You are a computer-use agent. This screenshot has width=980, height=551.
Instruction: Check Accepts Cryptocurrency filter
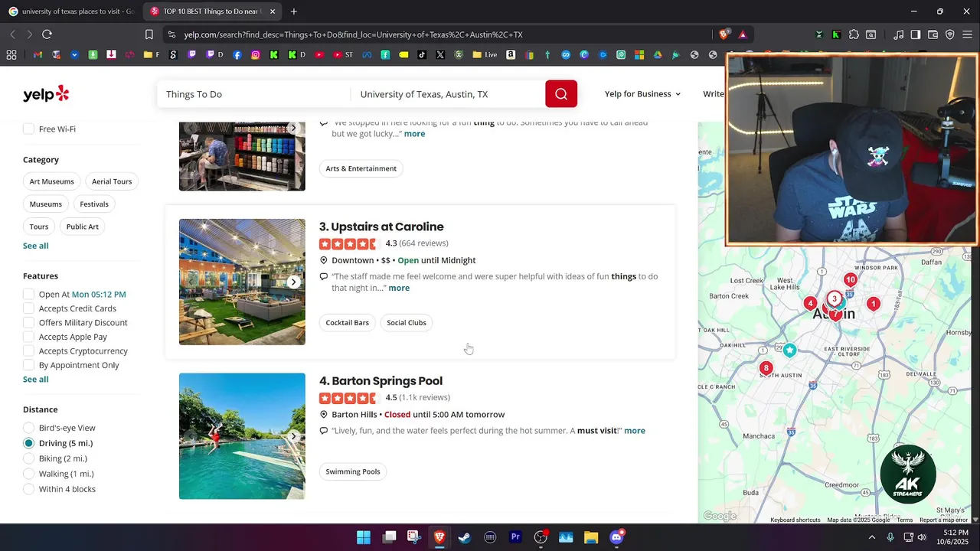28,351
